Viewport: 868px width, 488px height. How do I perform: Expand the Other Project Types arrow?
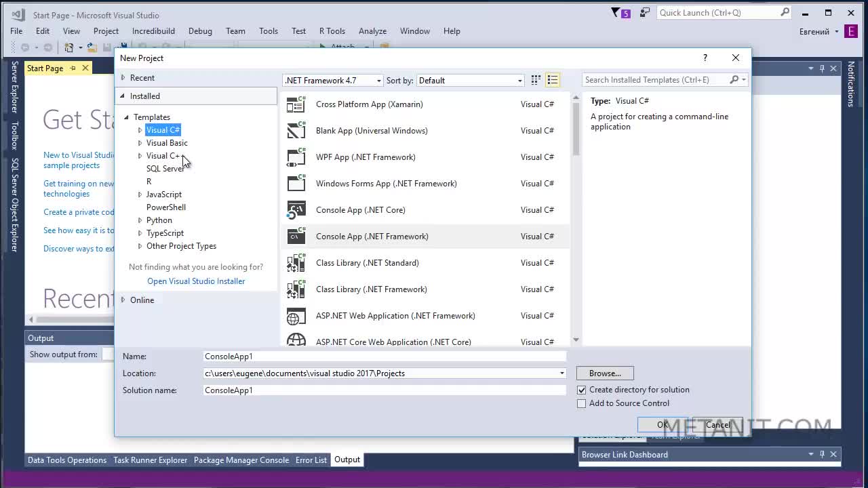pyautogui.click(x=140, y=246)
